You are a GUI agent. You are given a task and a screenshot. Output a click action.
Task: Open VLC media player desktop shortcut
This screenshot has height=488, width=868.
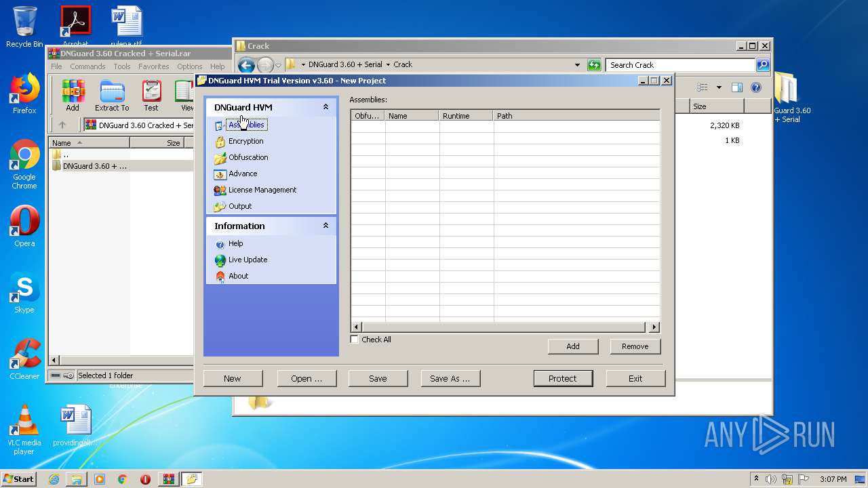click(24, 430)
